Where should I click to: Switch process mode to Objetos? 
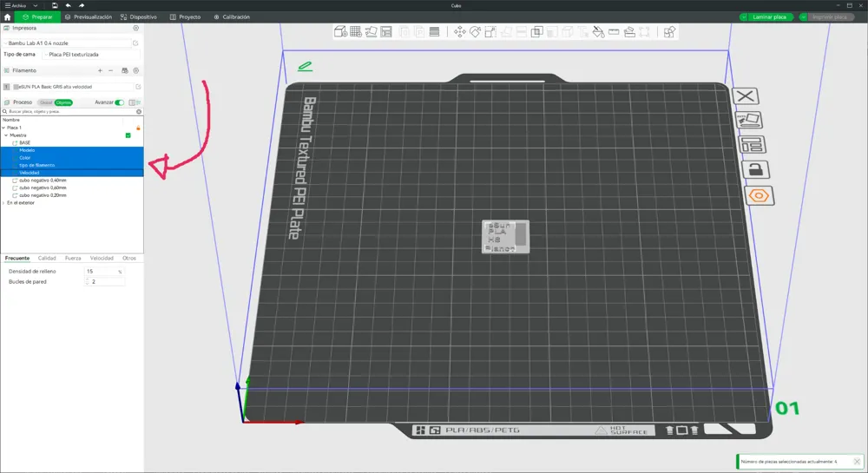[63, 102]
